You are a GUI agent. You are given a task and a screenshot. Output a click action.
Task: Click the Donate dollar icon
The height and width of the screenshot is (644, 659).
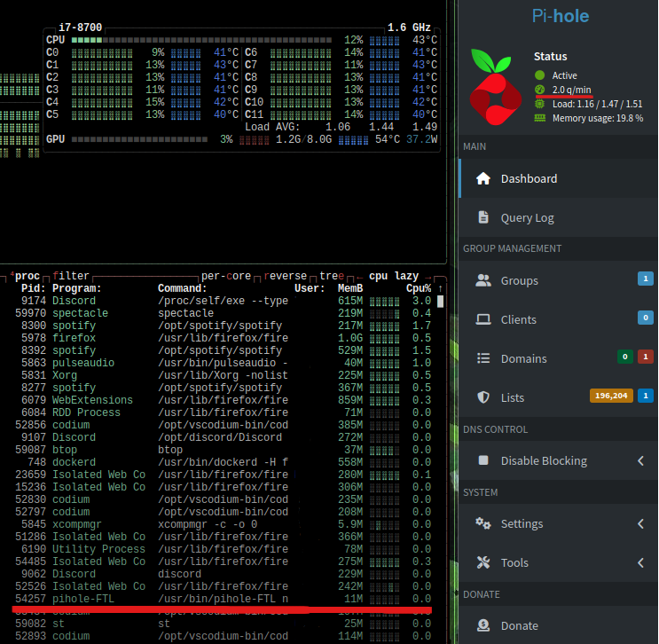click(x=483, y=625)
